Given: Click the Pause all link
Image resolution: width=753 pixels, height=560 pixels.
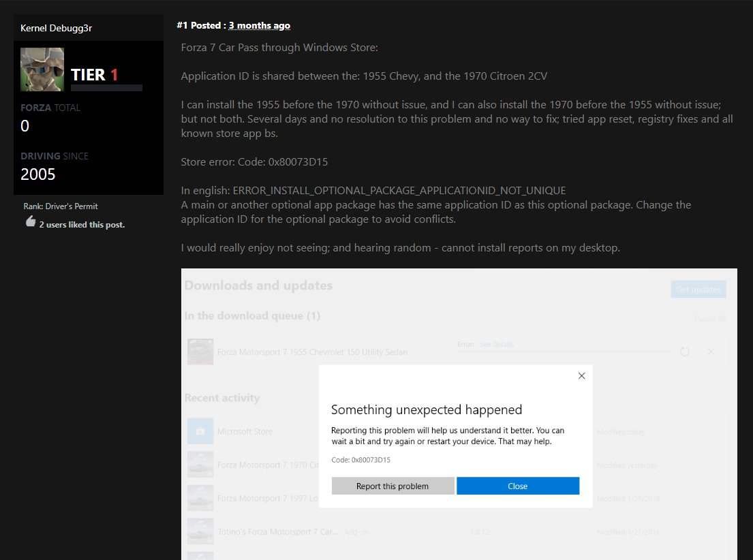Looking at the screenshot, I should click(x=710, y=319).
